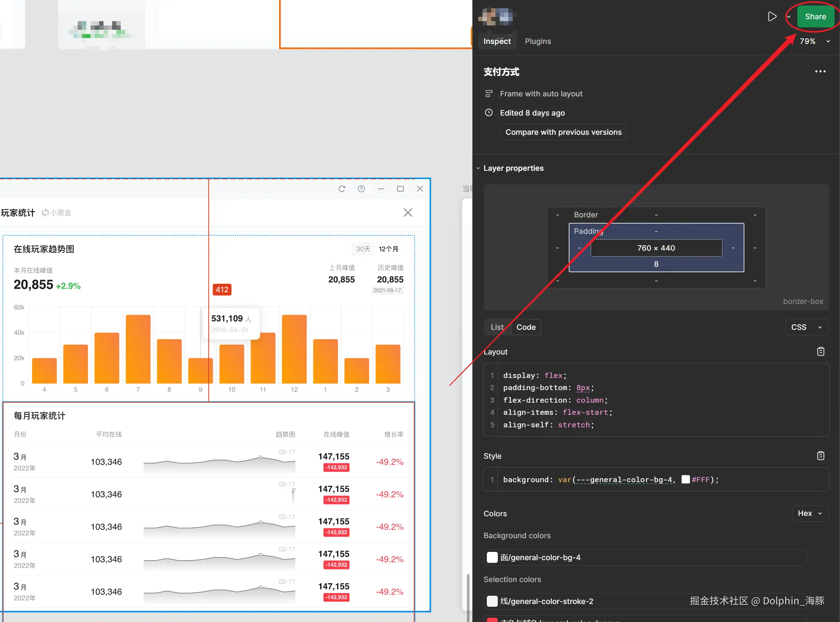Click the refresh icon in mockup window

click(342, 189)
